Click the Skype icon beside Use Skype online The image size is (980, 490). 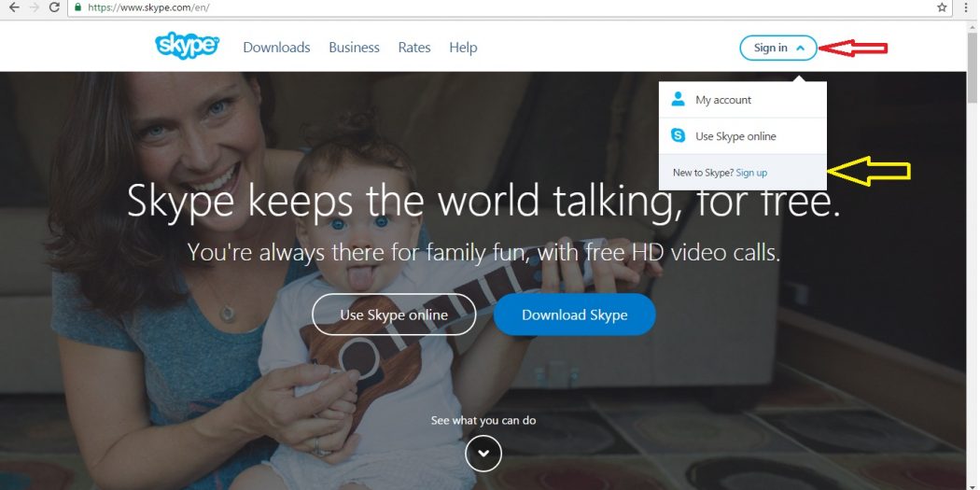679,135
